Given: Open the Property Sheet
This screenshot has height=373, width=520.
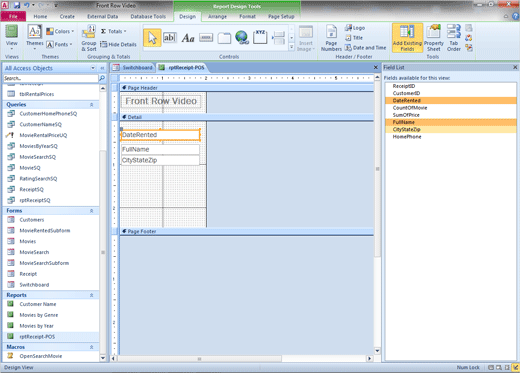Looking at the screenshot, I should (434, 38).
